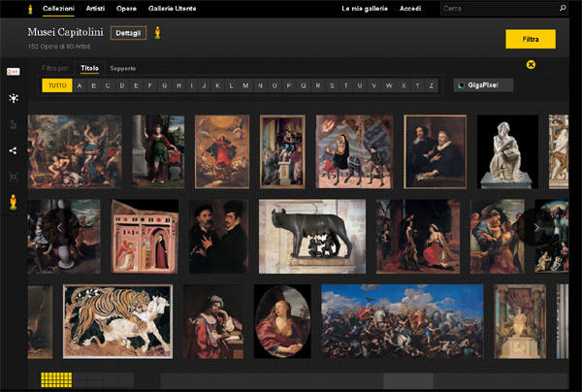Filter titles by letter A
The height and width of the screenshot is (392, 582).
(80, 85)
